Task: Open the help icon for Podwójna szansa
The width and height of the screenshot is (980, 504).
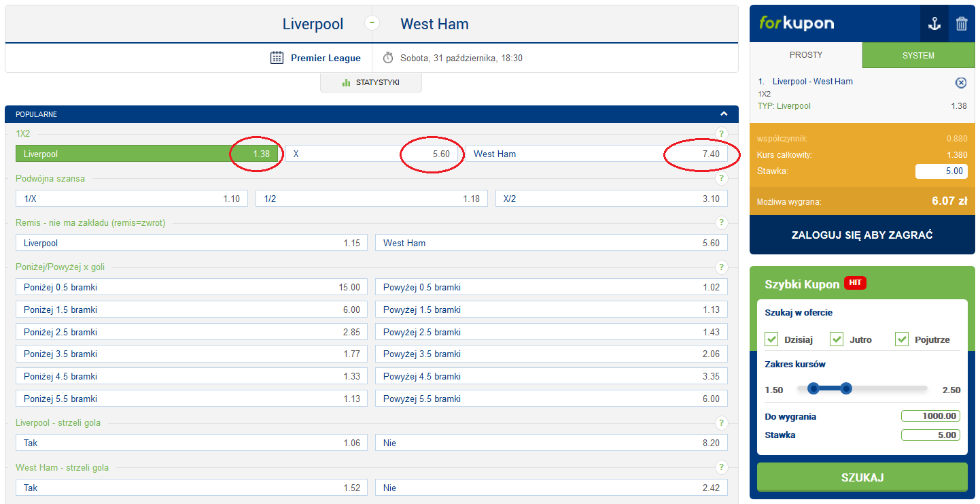Action: 722,178
